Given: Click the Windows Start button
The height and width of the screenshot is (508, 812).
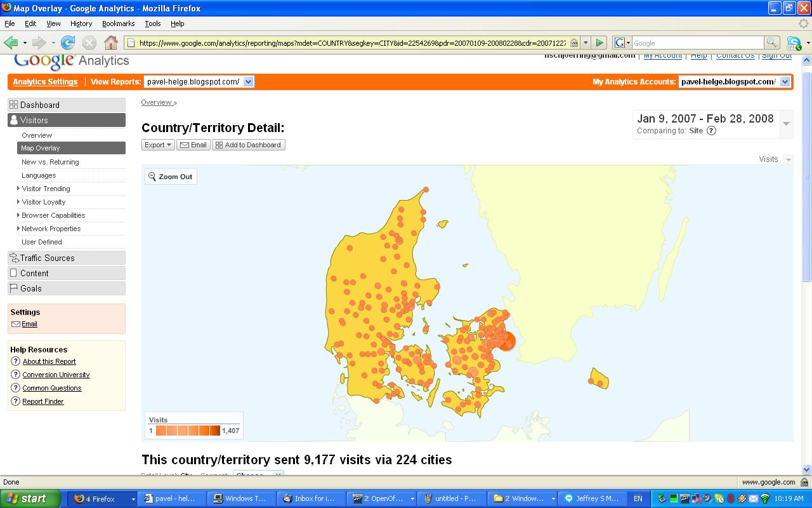Looking at the screenshot, I should 31,498.
